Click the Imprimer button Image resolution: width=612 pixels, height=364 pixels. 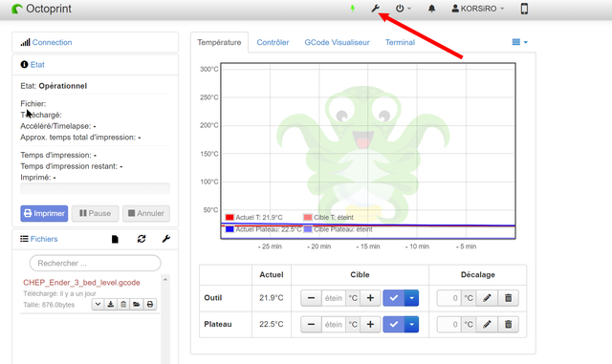point(44,213)
